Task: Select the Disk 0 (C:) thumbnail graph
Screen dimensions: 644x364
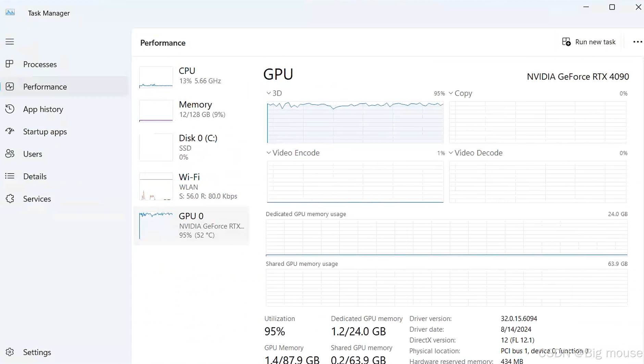Action: [156, 147]
